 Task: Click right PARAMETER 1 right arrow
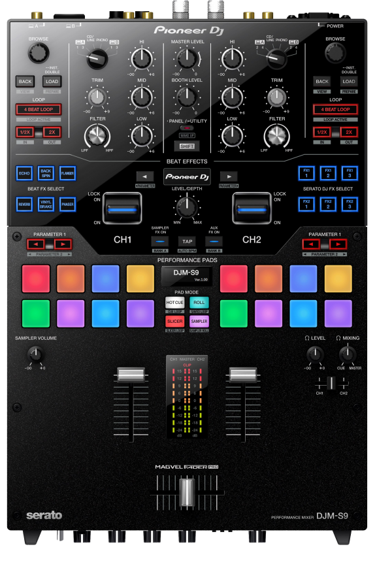tap(338, 244)
